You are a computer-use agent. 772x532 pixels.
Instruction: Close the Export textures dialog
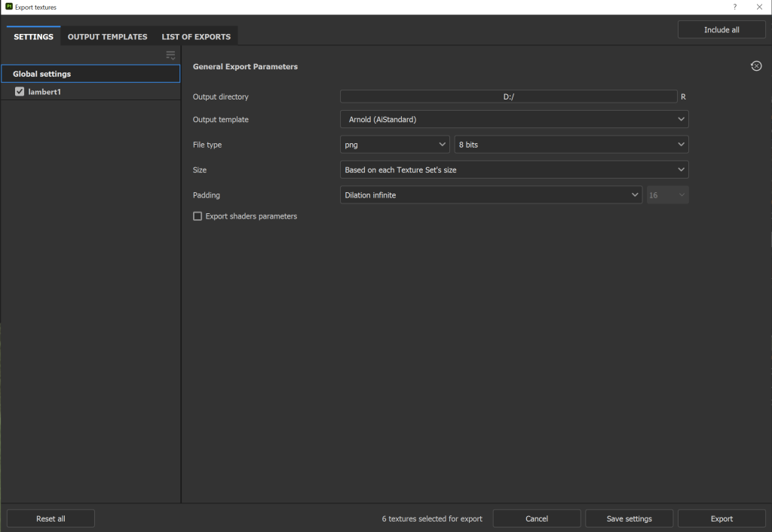click(759, 7)
